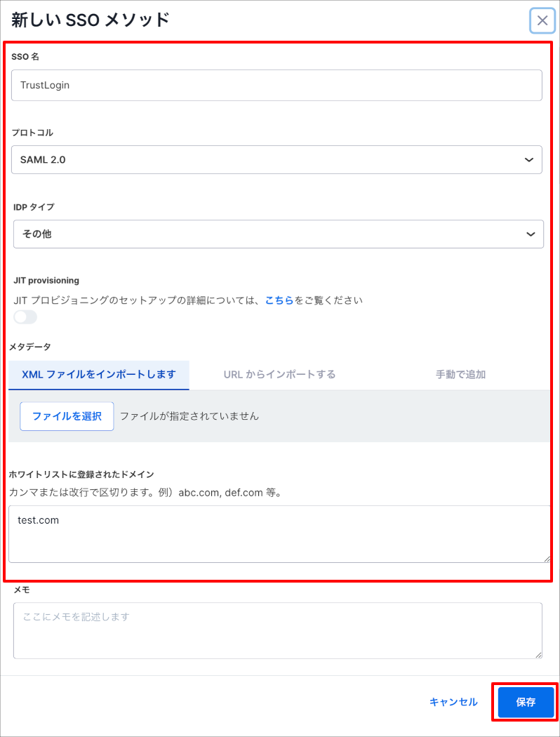Image resolution: width=560 pixels, height=737 pixels.
Task: Click the ファイルを選択 button
Action: [67, 416]
